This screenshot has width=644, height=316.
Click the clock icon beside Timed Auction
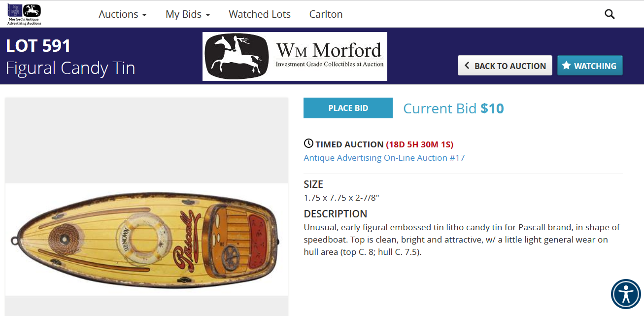tap(308, 144)
